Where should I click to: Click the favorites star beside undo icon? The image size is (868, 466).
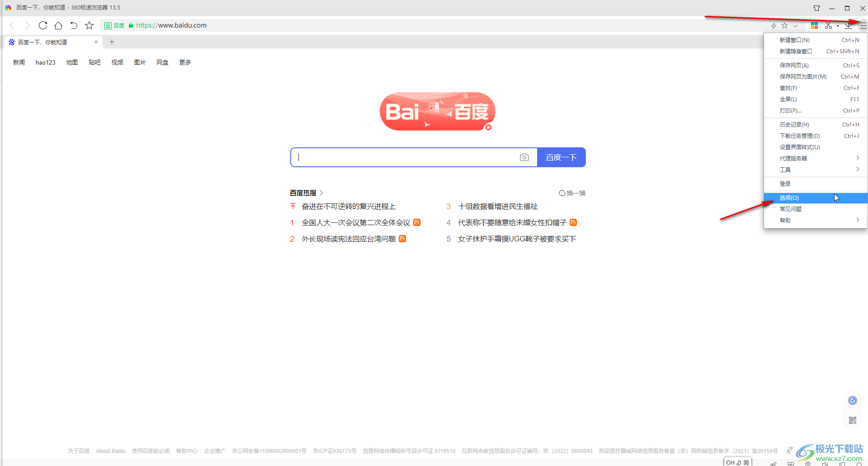point(90,25)
